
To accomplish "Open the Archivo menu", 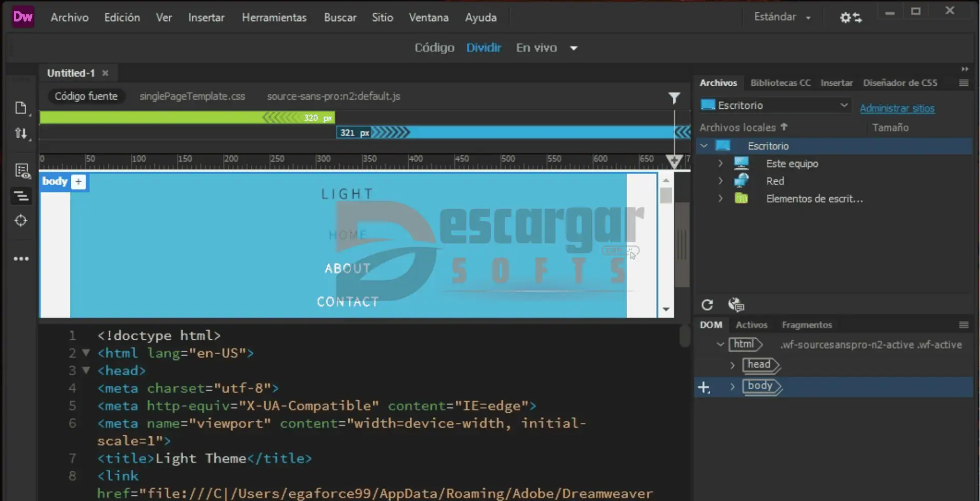I will point(70,17).
